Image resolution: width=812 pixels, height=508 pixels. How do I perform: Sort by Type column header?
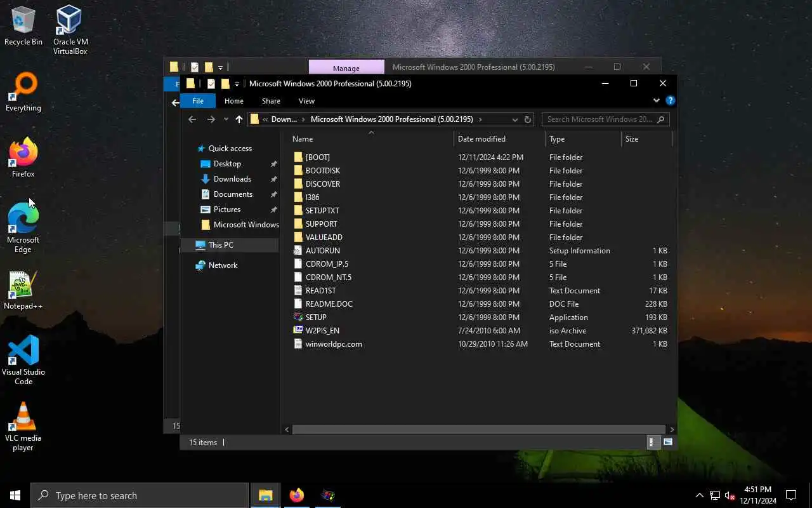[584, 139]
